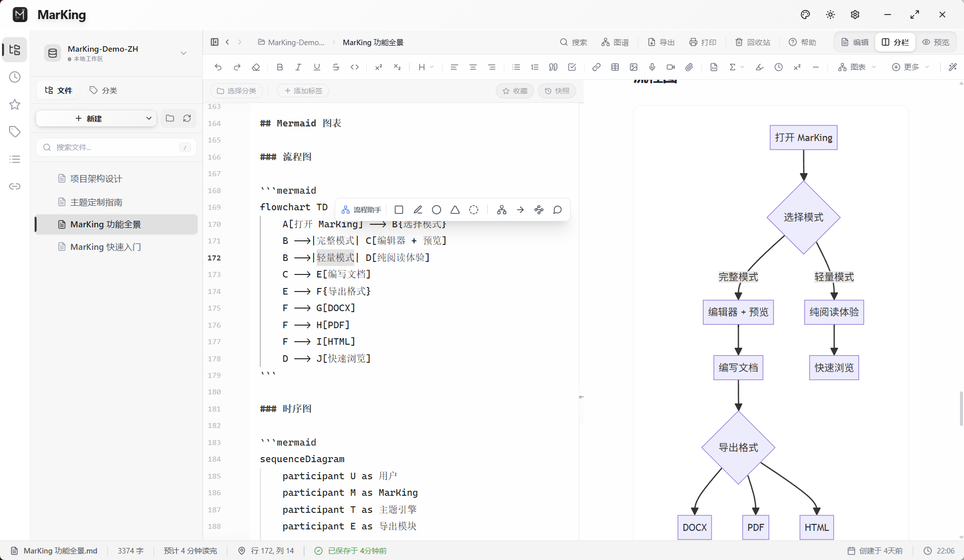Open the heading level H dropdown
964x560 pixels.
pos(426,67)
